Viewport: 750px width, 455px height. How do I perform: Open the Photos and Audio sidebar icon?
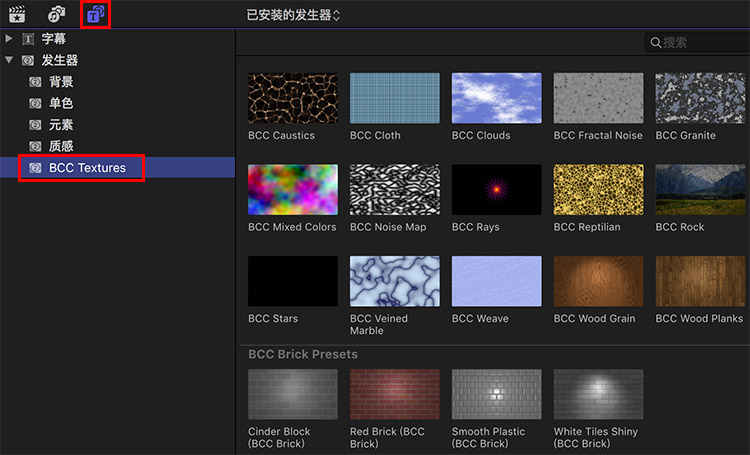(x=56, y=14)
